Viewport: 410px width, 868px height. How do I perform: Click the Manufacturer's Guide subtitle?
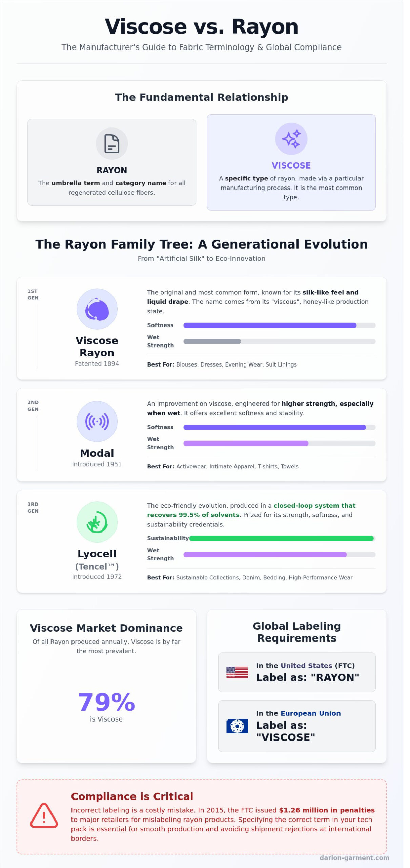(x=202, y=47)
